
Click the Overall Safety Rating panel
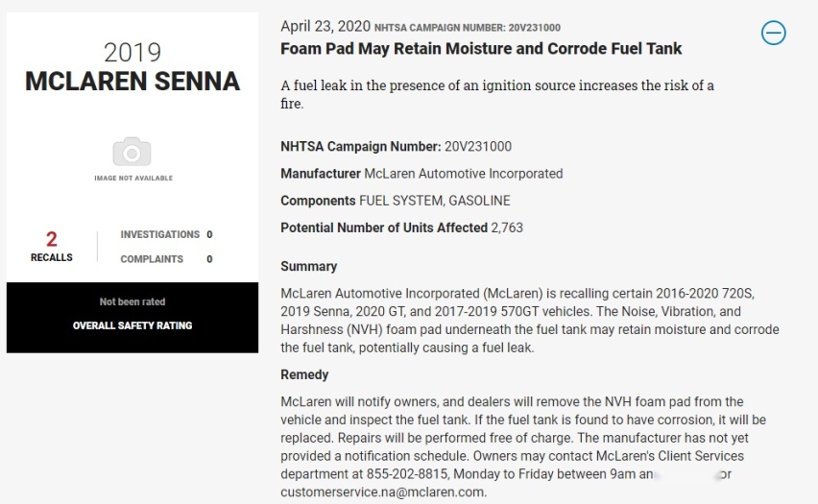132,318
